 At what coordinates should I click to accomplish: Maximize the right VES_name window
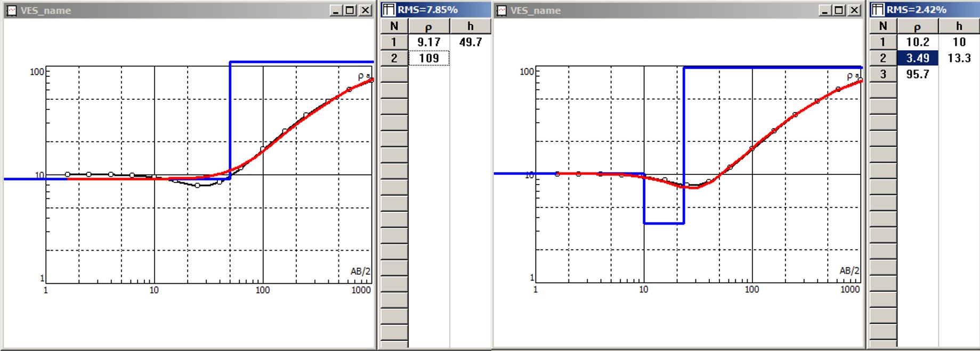point(839,11)
